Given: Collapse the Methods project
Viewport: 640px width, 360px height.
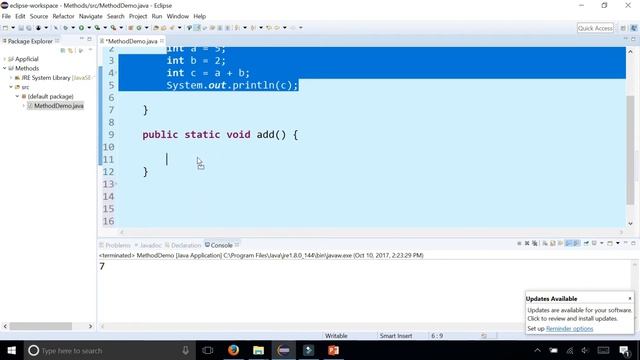Looking at the screenshot, I should (4, 68).
